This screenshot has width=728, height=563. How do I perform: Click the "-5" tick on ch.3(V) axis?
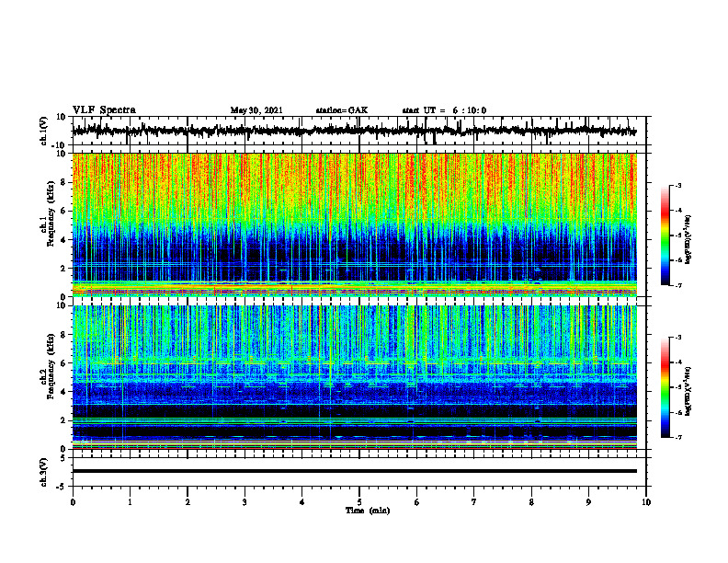pos(62,487)
